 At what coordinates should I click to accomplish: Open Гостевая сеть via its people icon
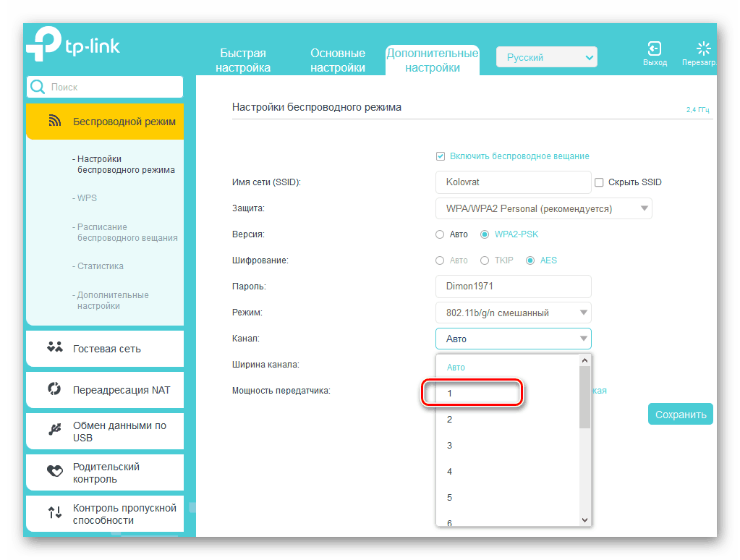55,348
